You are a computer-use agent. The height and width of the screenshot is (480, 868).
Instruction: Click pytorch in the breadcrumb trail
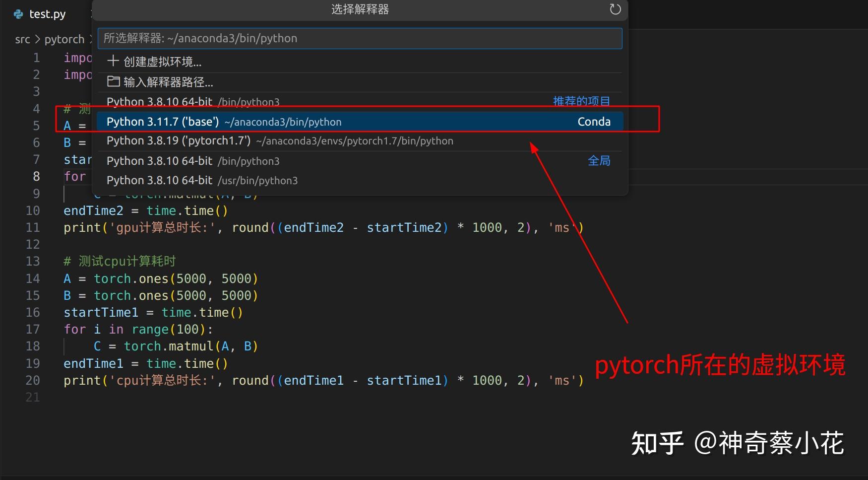coord(64,39)
